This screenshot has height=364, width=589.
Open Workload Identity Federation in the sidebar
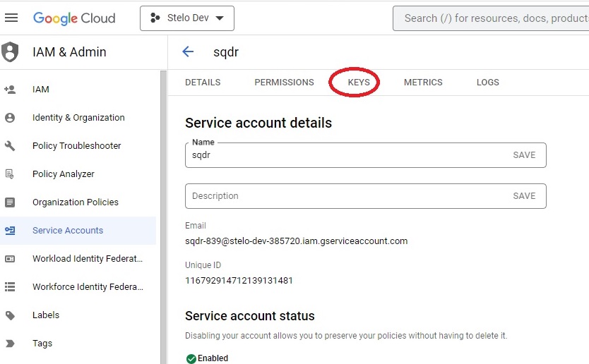(x=88, y=259)
